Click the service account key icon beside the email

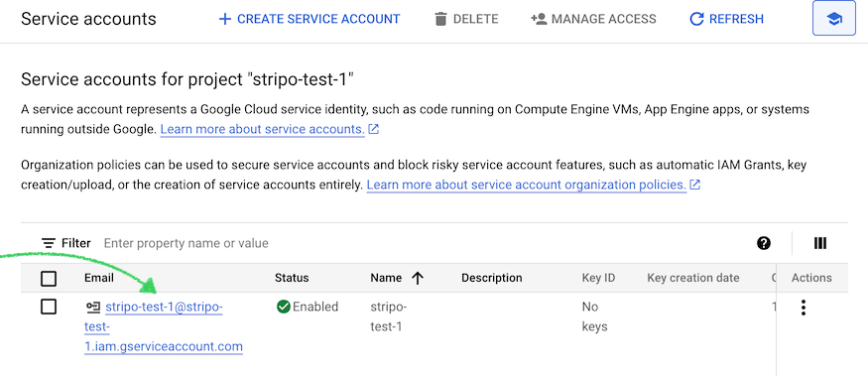[x=92, y=307]
